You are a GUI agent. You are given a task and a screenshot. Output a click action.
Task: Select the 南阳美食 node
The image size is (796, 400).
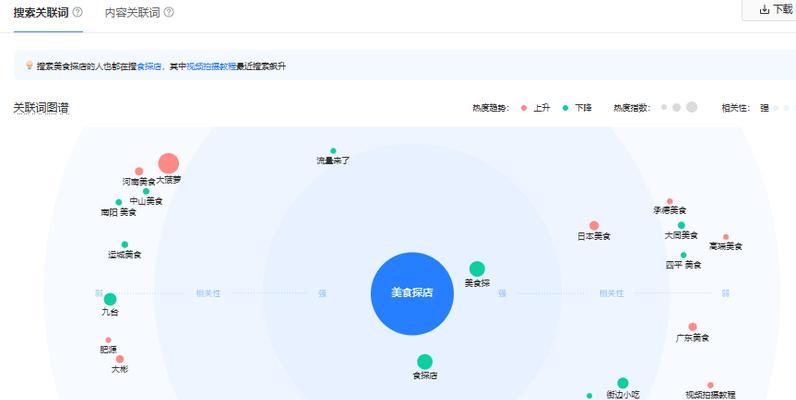[119, 202]
